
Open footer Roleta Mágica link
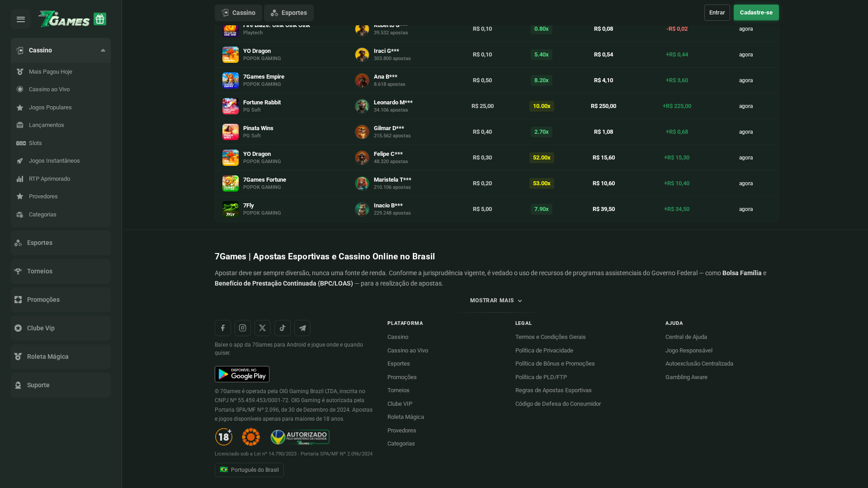click(x=406, y=417)
